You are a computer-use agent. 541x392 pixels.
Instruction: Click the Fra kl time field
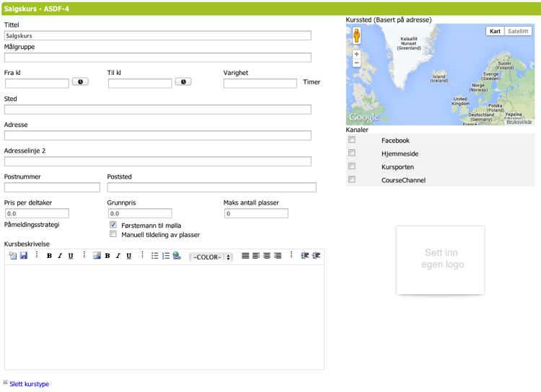click(x=37, y=84)
